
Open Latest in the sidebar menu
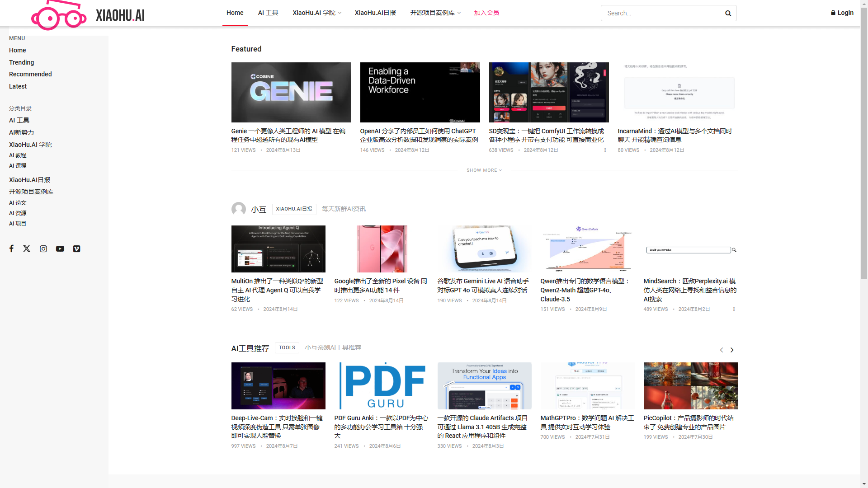coord(18,86)
